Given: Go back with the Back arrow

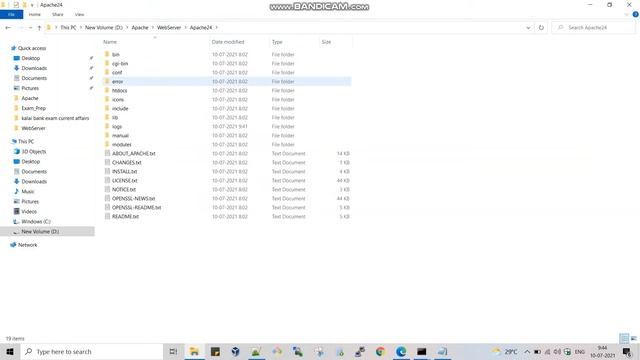Looking at the screenshot, I should click(x=8, y=27).
